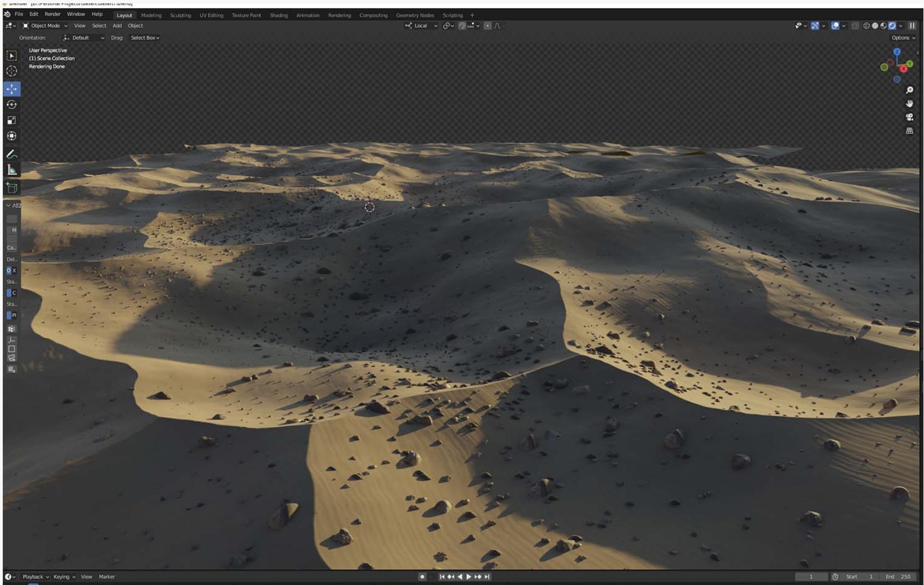
Task: Expand the Options dropdown
Action: [903, 38]
